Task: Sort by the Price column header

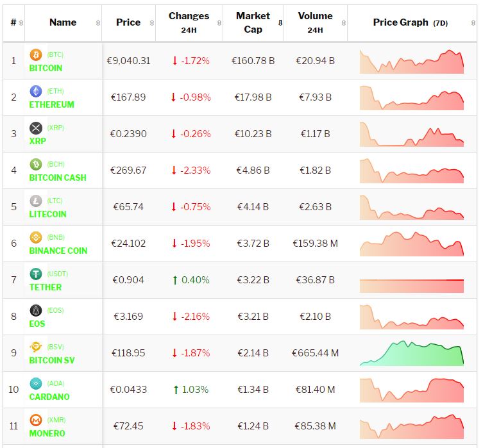Action: 128,22
